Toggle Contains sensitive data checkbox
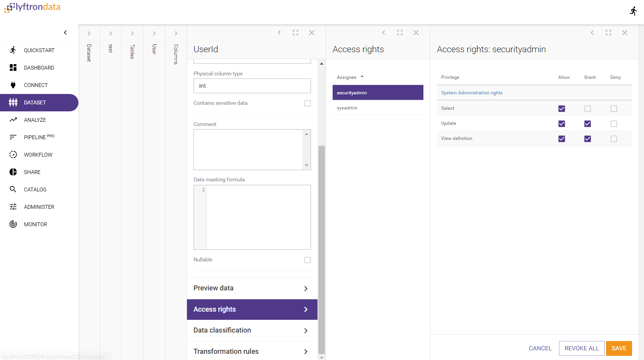Image resolution: width=644 pixels, height=360 pixels. [x=308, y=103]
